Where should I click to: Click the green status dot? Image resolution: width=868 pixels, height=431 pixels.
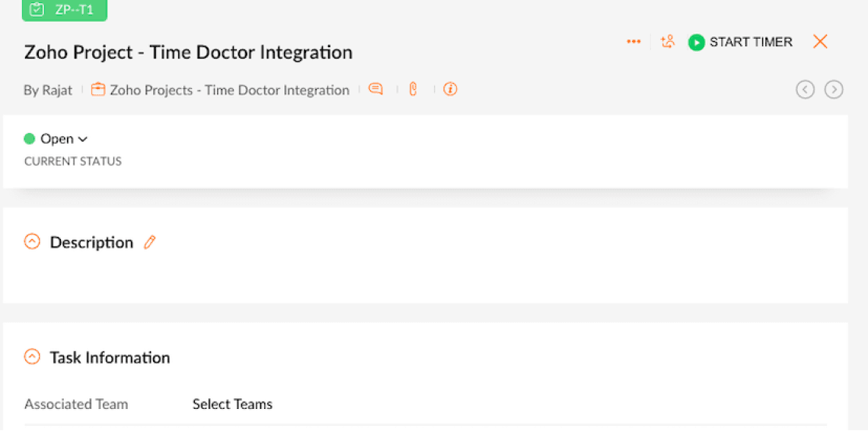coord(30,139)
